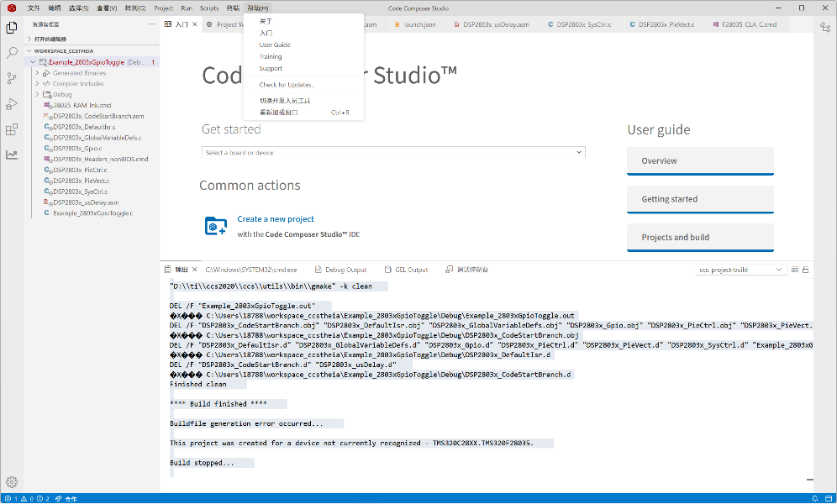Screen dimensions: 837x504
Task: Click the top-right sidebar toggle icon
Action: (825, 27)
